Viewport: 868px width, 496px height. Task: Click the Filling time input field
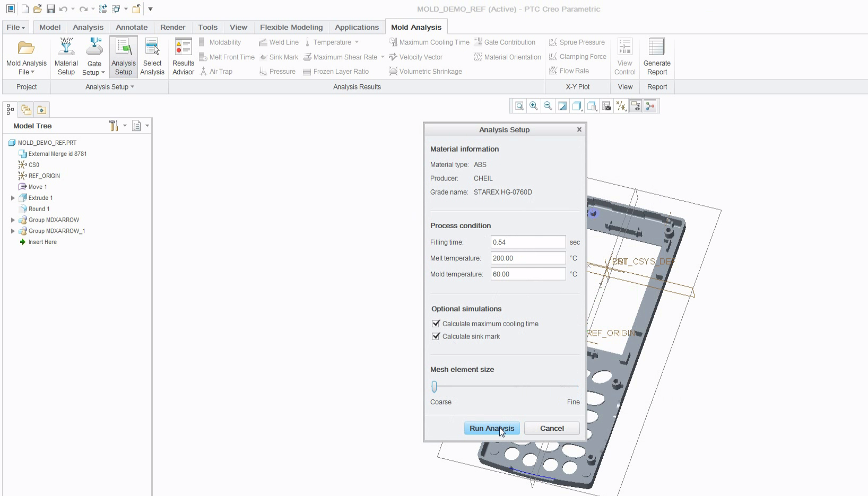pyautogui.click(x=528, y=242)
